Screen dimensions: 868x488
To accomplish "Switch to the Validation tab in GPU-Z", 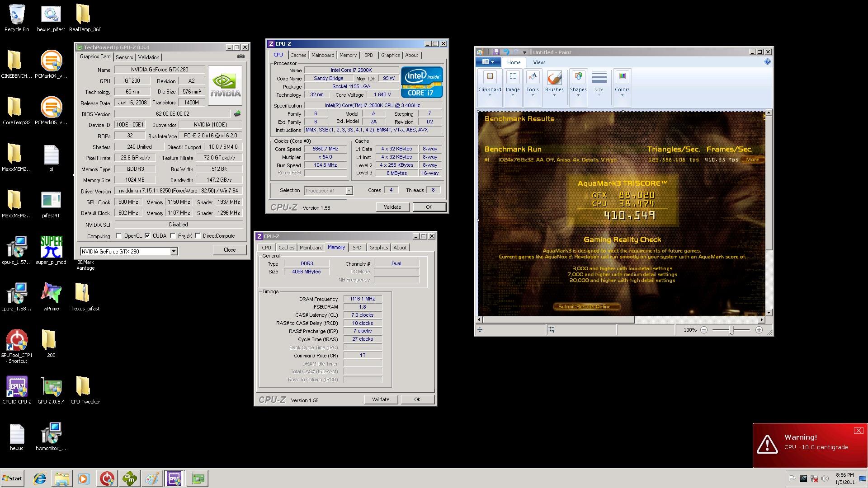I will coord(149,57).
